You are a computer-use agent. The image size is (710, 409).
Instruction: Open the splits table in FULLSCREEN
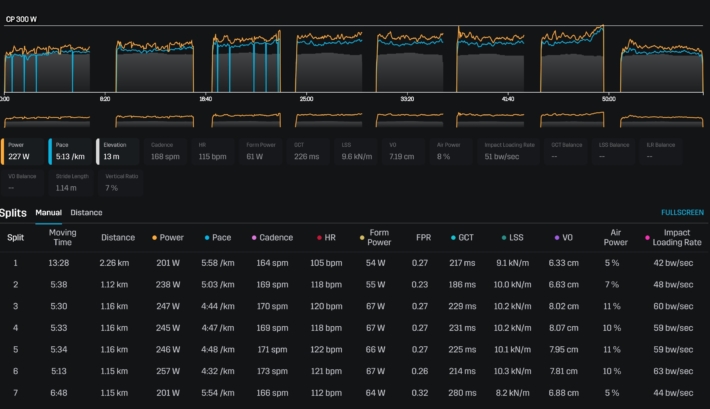682,213
